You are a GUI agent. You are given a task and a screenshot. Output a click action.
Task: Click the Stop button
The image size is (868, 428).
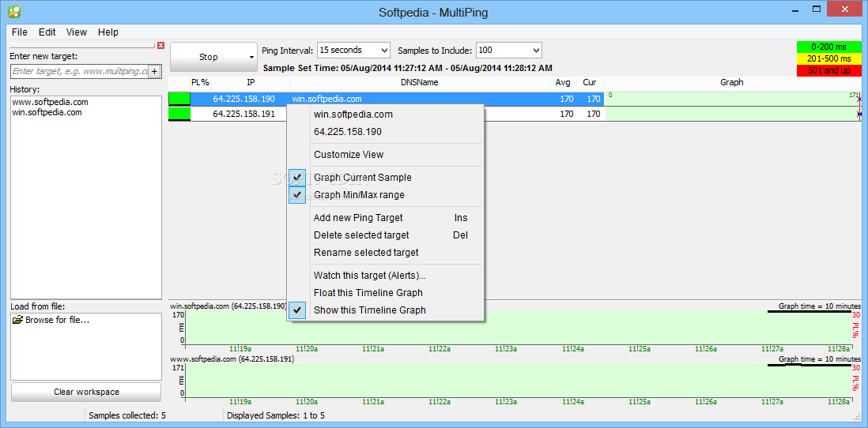coord(208,57)
